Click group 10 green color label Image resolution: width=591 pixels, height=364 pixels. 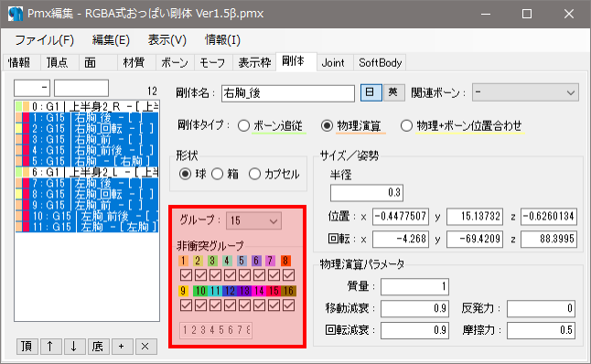200,291
